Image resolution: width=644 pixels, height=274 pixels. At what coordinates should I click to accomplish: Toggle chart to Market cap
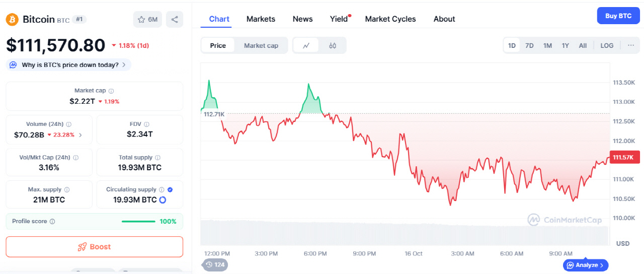[261, 45]
